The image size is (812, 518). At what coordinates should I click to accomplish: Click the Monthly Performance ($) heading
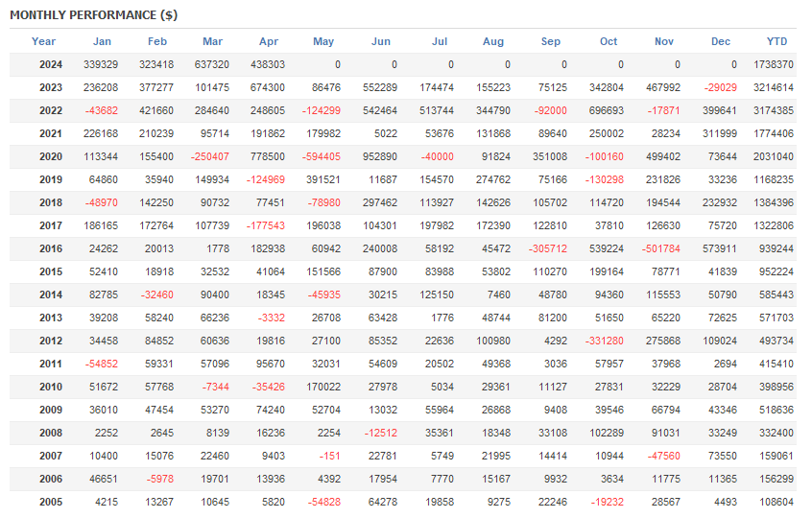pyautogui.click(x=93, y=15)
